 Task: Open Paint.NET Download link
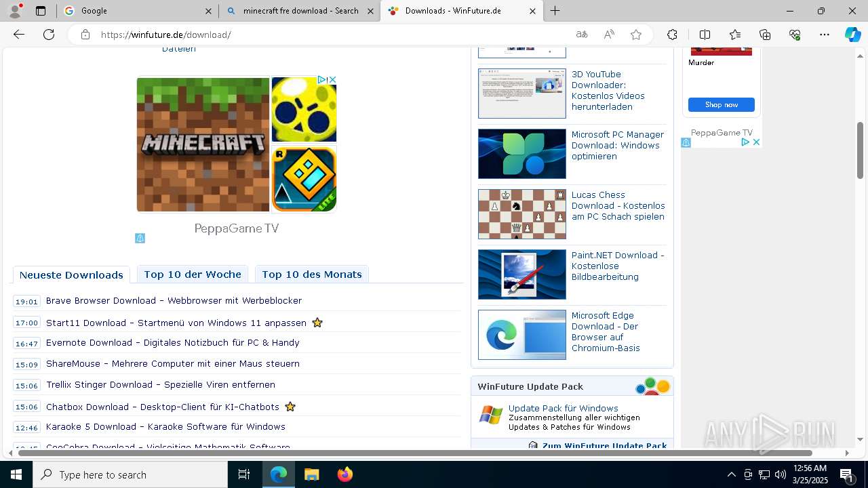coord(618,266)
